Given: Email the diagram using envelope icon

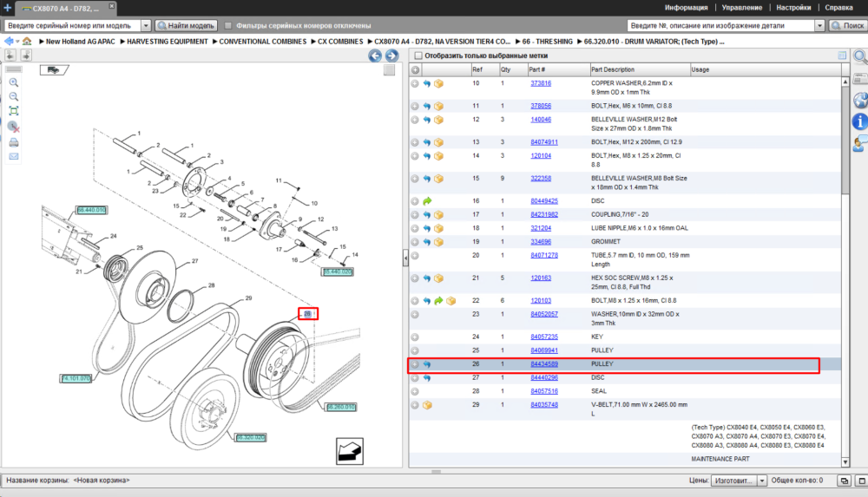Looking at the screenshot, I should (x=14, y=157).
